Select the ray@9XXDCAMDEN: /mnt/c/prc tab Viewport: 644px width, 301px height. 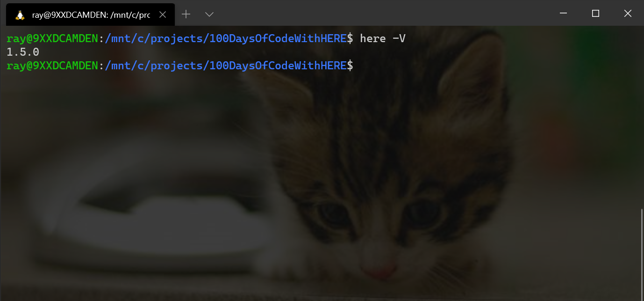90,15
